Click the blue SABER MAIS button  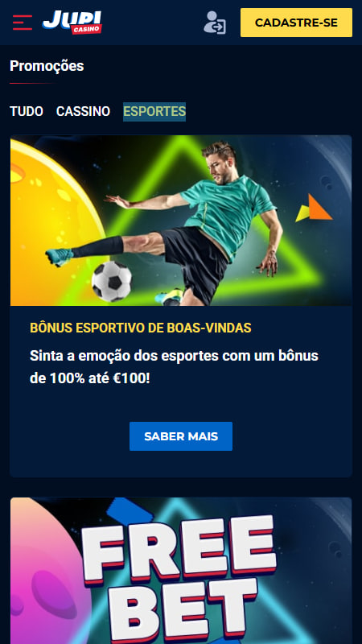click(x=181, y=436)
